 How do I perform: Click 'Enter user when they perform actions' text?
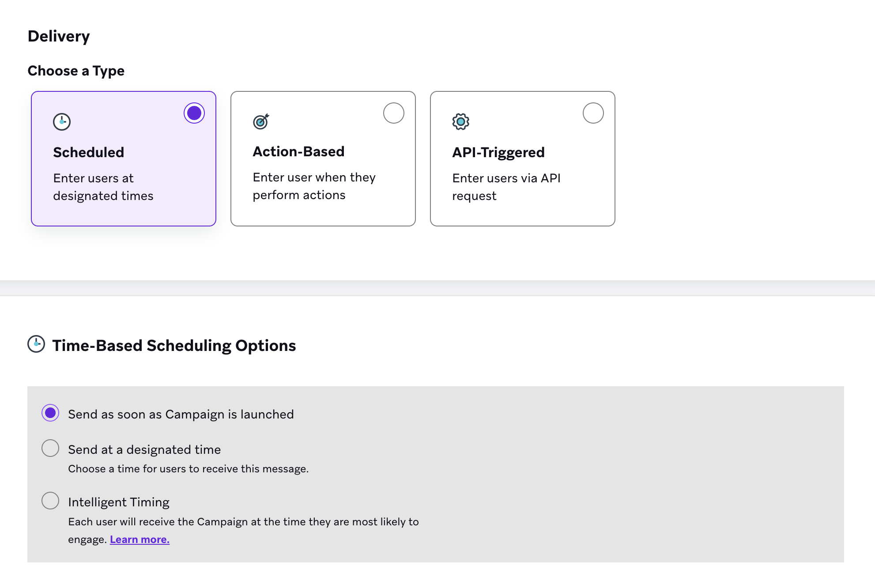coord(314,186)
